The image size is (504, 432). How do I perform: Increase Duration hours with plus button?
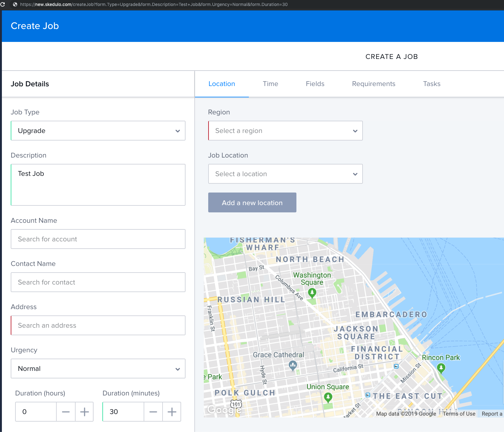84,412
